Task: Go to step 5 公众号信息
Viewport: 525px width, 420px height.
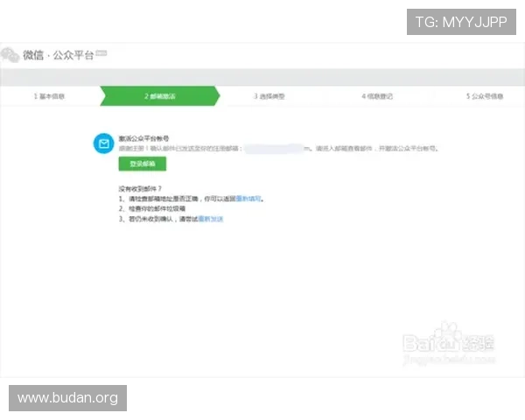Action: point(485,96)
